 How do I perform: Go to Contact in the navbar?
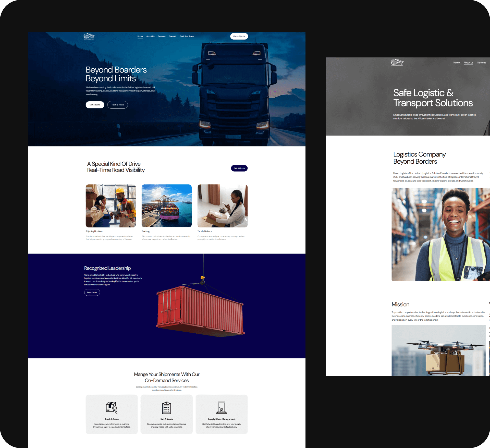pos(173,36)
